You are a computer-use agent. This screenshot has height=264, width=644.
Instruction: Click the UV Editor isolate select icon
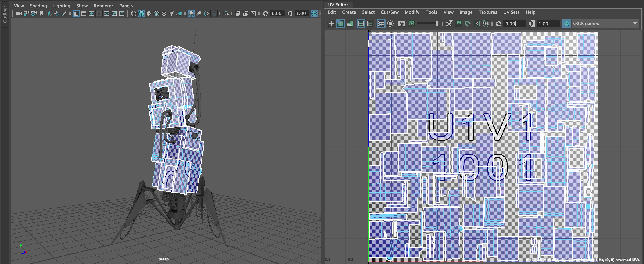[x=390, y=24]
